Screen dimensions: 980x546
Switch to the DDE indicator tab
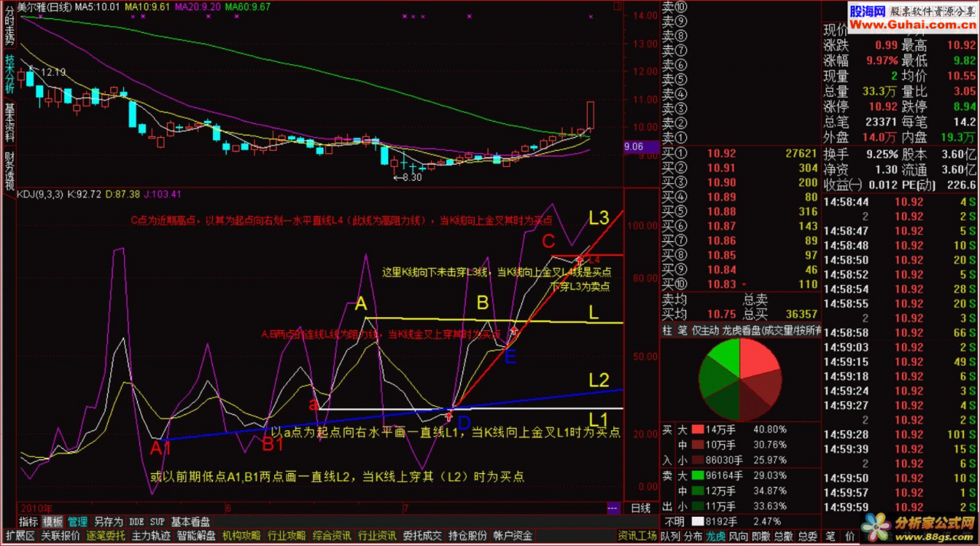136,521
